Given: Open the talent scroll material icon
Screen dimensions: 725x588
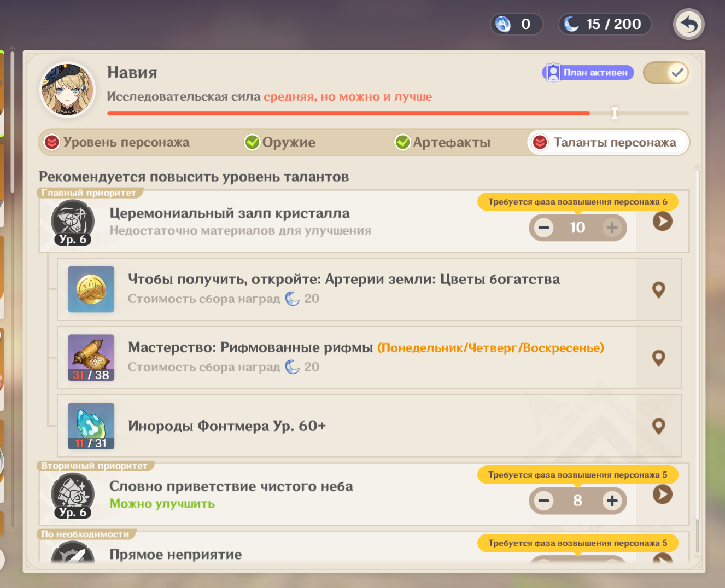Looking at the screenshot, I should tap(91, 358).
